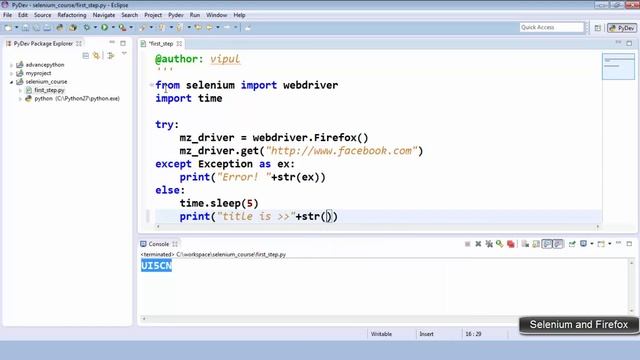Maximize the Console view
The width and height of the screenshot is (640, 360).
tap(629, 243)
